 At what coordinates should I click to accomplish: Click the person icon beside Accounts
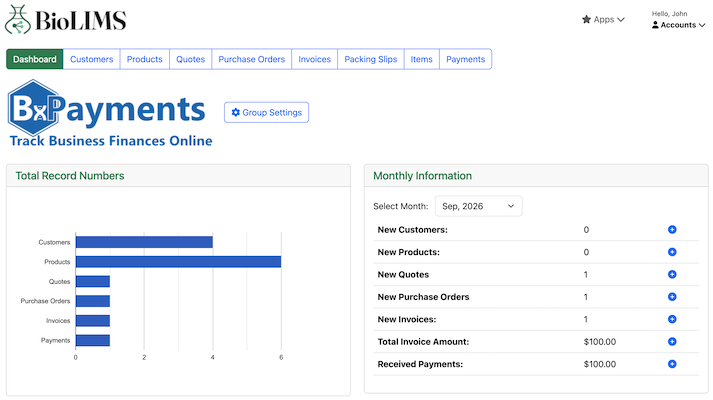tap(655, 25)
